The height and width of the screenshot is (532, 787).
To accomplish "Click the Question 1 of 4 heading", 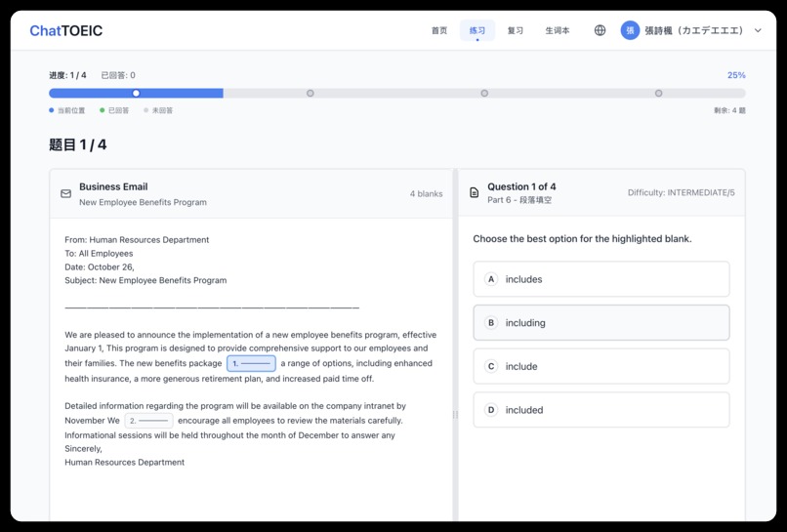I will [521, 186].
